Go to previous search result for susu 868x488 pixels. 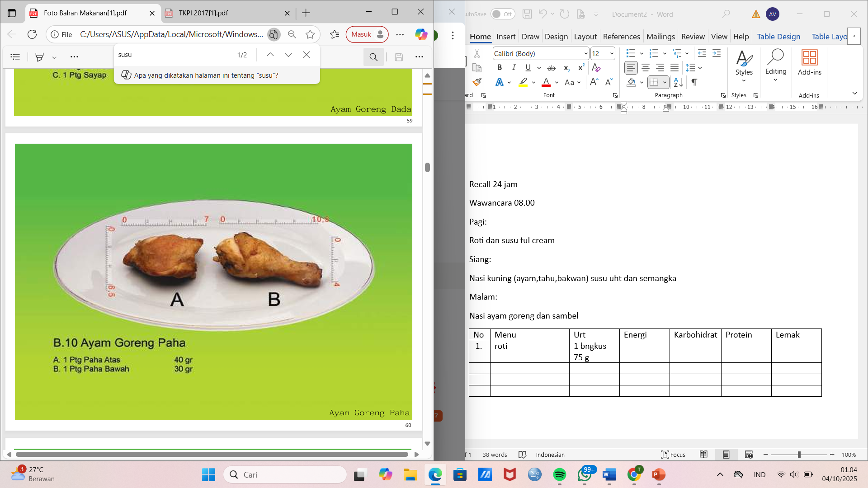coord(270,55)
